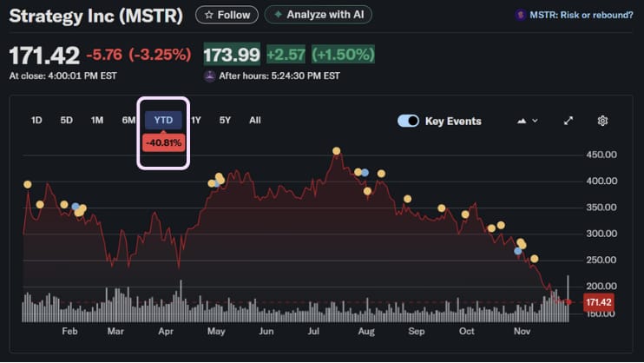Select the 5D time range
Viewport: 644px width, 363px height.
point(67,120)
